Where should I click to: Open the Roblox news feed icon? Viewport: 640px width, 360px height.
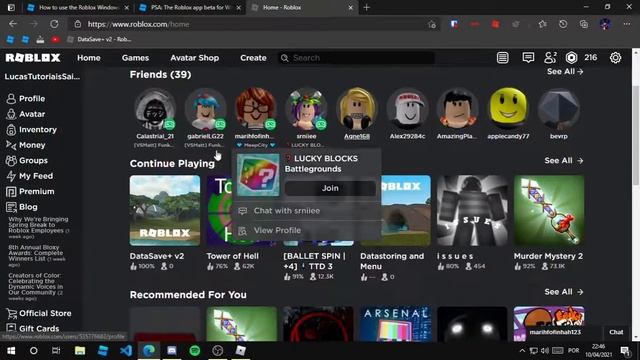pos(502,58)
